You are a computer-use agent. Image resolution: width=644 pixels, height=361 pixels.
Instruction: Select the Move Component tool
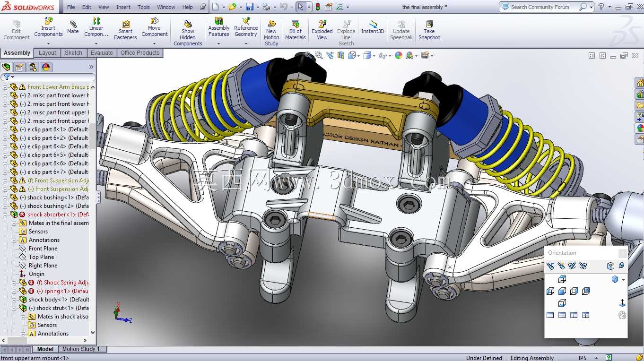155,27
